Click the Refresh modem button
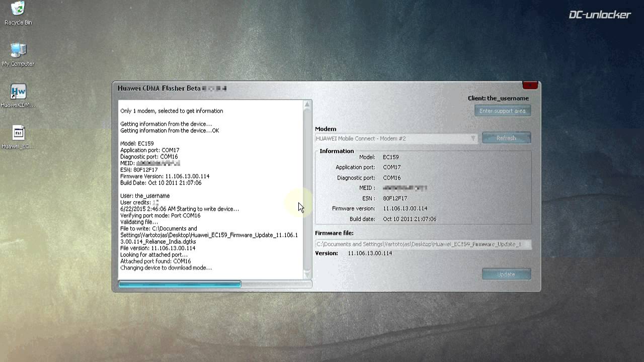644x362 pixels. [506, 138]
